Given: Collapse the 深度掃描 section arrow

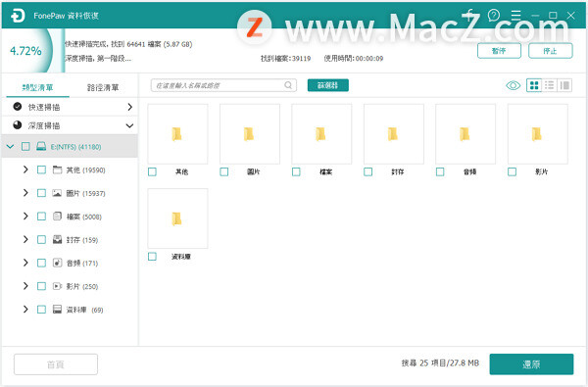Looking at the screenshot, I should pos(129,125).
